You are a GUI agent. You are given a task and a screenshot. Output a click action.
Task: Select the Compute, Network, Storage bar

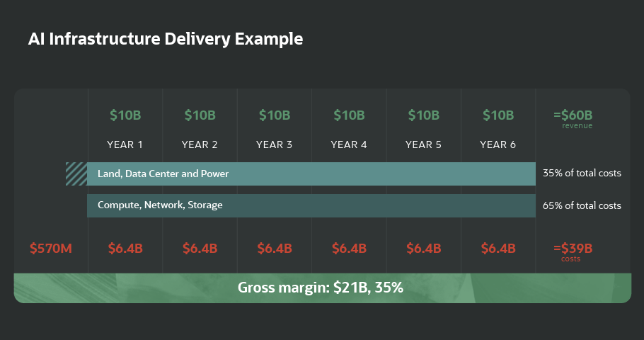(x=311, y=205)
